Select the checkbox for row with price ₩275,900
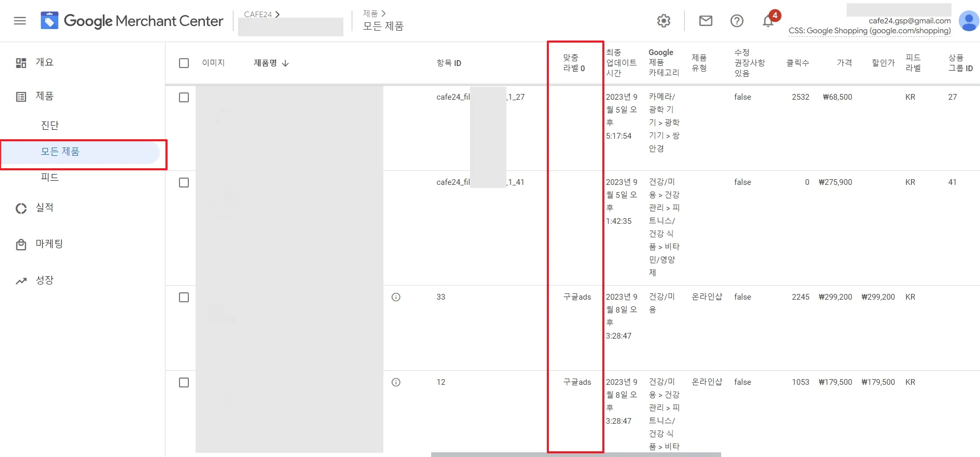This screenshot has width=980, height=457. 184,182
